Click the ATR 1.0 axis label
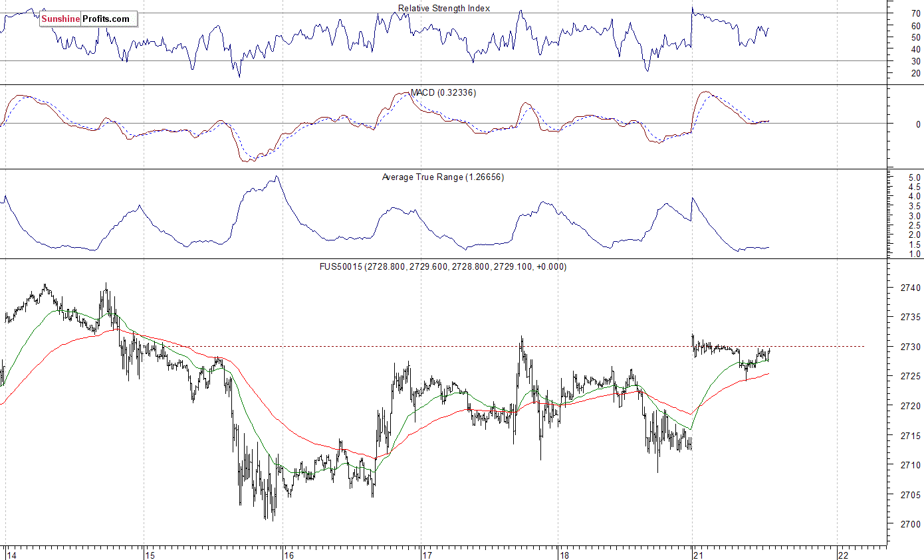The image size is (924, 560). pos(914,254)
